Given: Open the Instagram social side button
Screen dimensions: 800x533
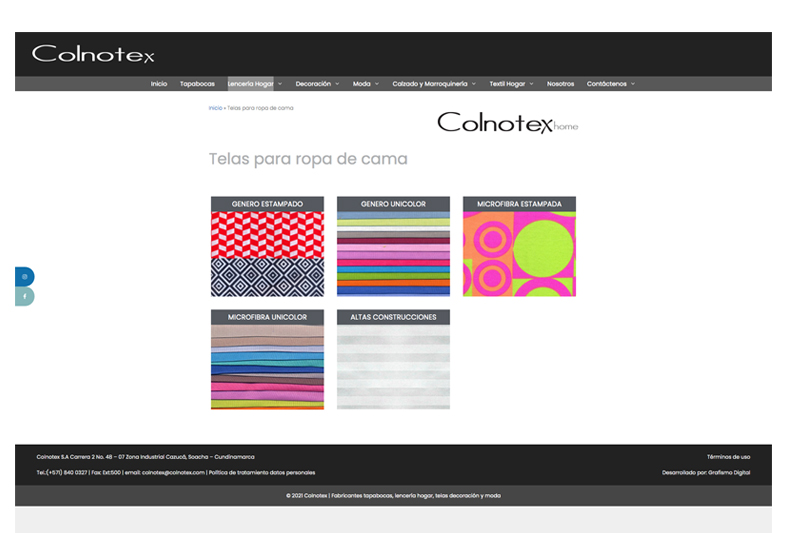Looking at the screenshot, I should point(24,276).
